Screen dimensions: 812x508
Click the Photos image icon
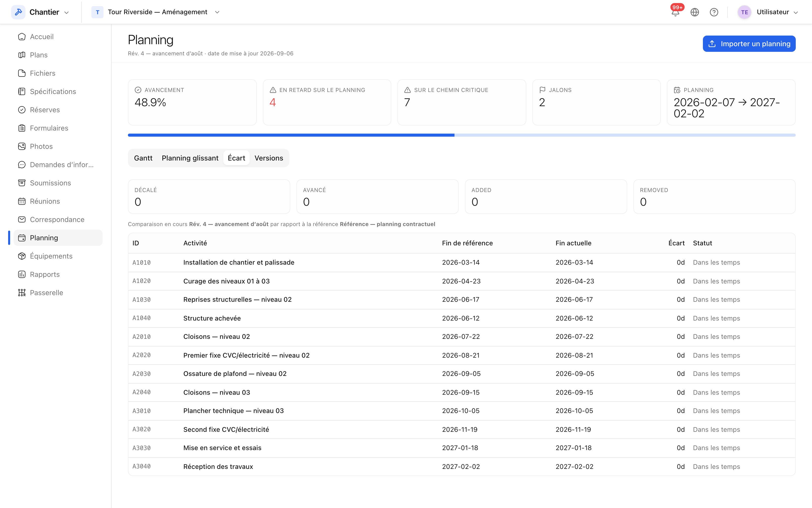pyautogui.click(x=22, y=147)
